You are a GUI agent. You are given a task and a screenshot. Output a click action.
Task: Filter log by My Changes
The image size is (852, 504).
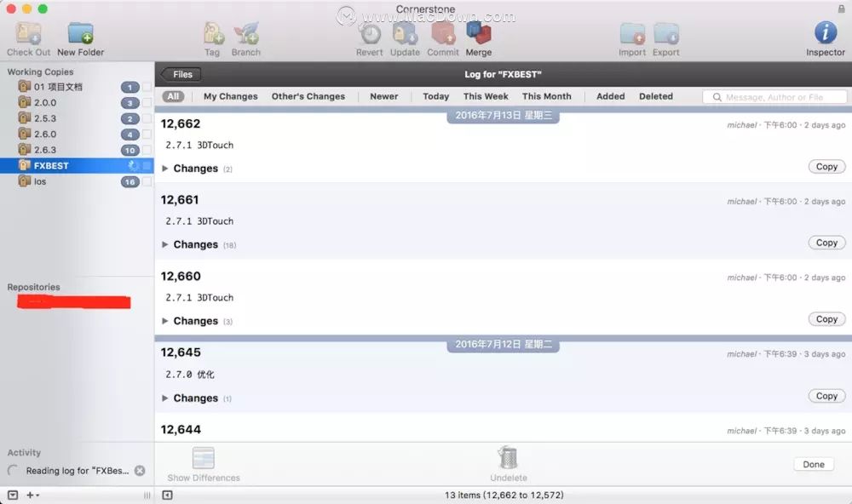[230, 96]
